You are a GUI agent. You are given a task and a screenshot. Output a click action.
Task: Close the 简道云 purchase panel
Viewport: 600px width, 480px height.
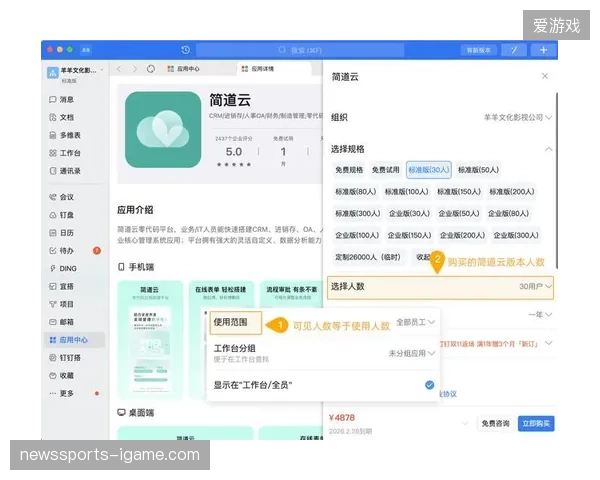pyautogui.click(x=545, y=76)
